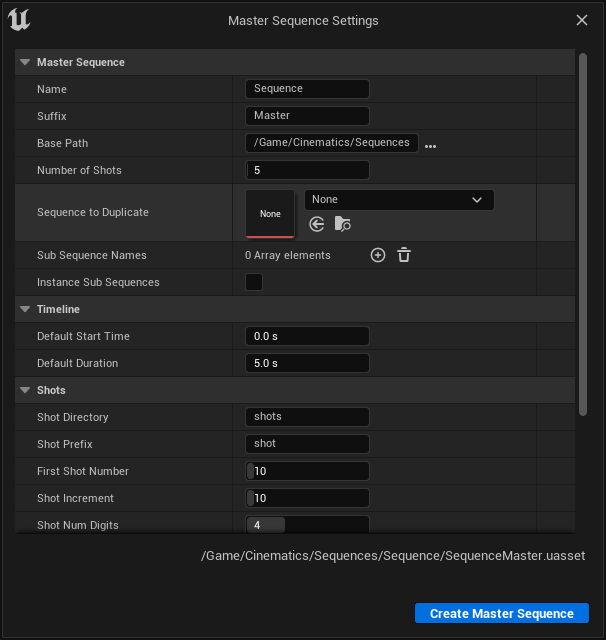Remove all Sub Sequence Names elements with trash icon

(404, 255)
